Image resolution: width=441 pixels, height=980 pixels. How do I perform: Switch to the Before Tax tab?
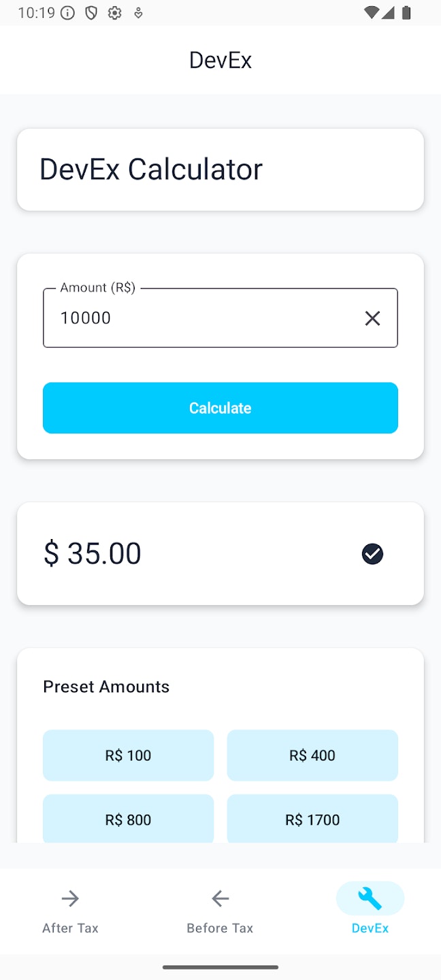tap(220, 910)
